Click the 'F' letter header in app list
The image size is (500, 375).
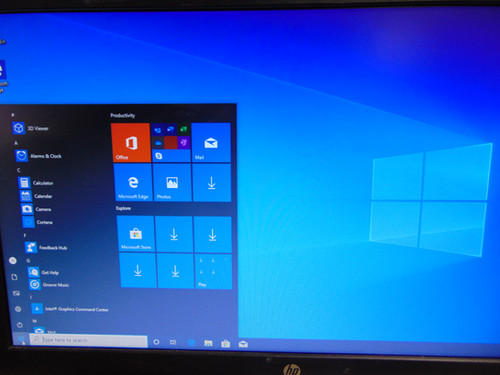[x=25, y=235]
